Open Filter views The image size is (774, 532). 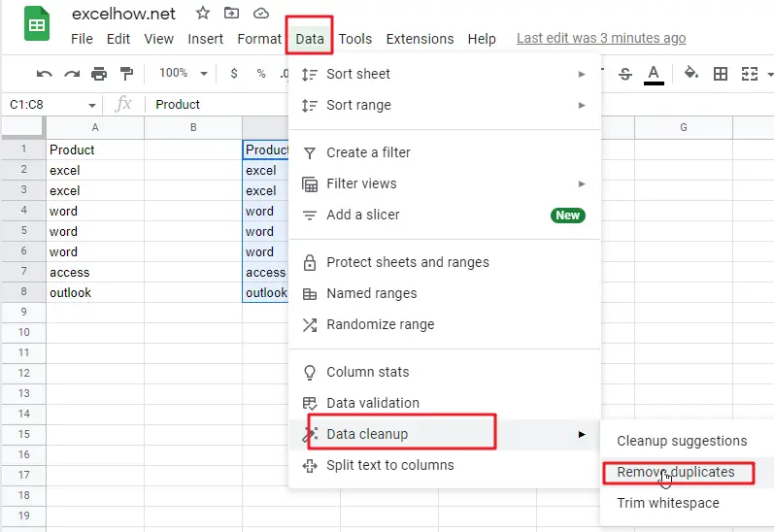[x=445, y=183]
